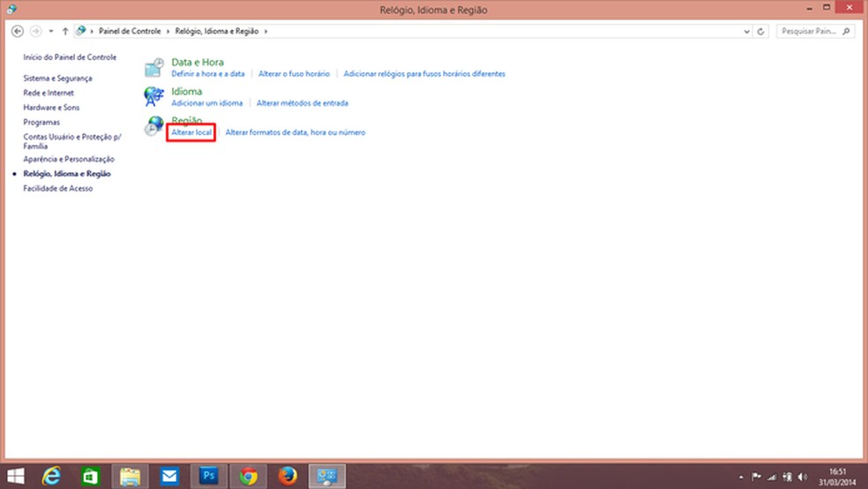Switch to Firefox on the taskbar

[x=288, y=477]
